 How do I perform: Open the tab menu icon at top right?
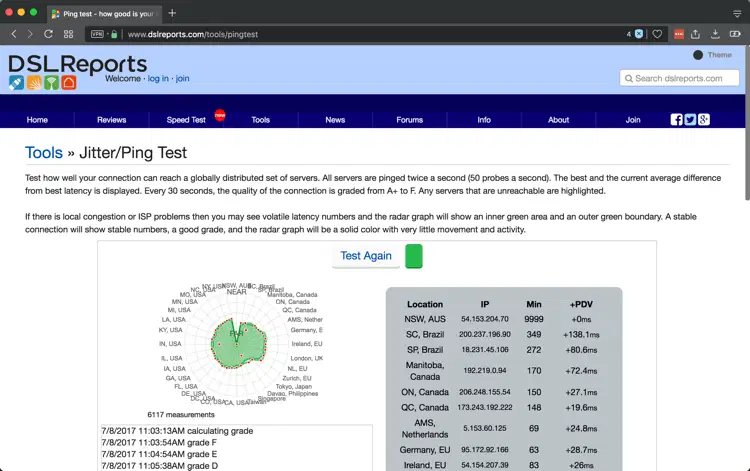click(737, 14)
